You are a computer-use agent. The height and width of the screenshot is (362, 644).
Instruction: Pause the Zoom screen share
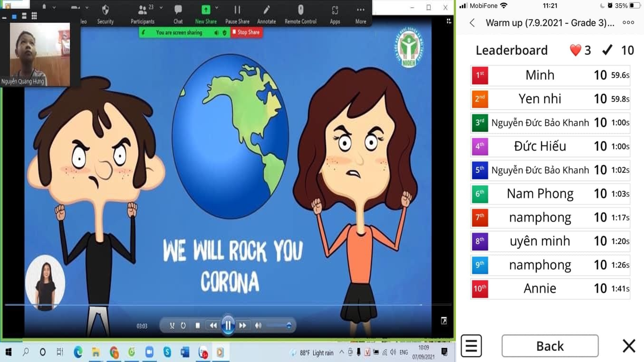tap(237, 14)
